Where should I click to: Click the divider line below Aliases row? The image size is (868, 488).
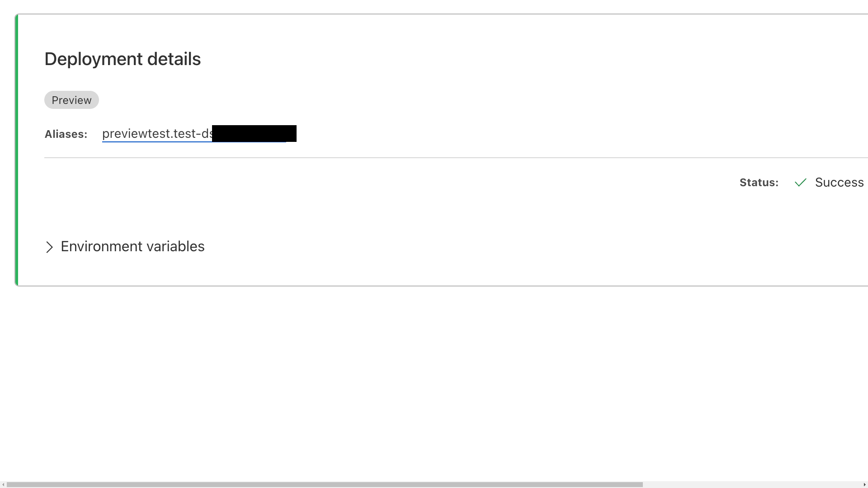point(456,158)
